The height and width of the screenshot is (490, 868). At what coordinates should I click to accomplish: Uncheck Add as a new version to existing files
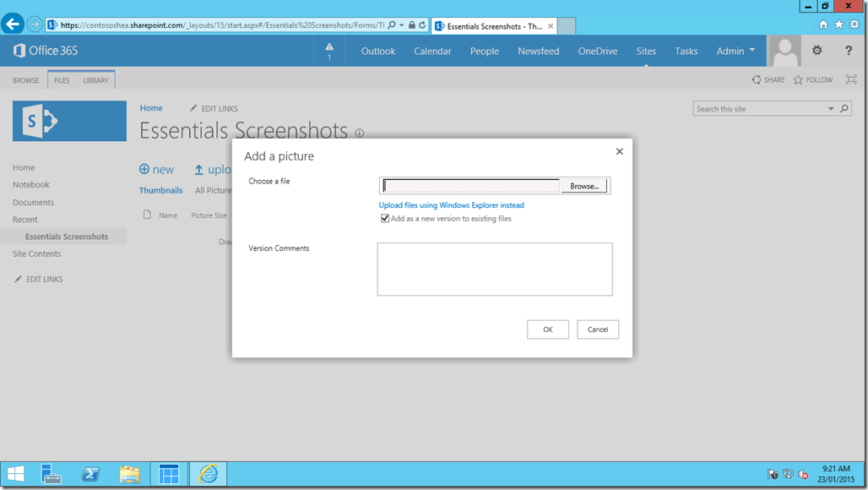click(385, 218)
